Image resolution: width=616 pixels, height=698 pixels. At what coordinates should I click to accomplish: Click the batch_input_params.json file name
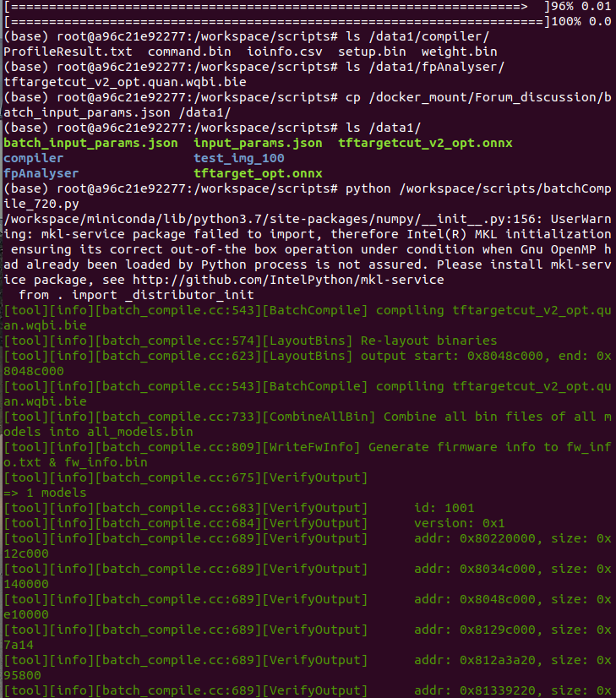tap(90, 144)
